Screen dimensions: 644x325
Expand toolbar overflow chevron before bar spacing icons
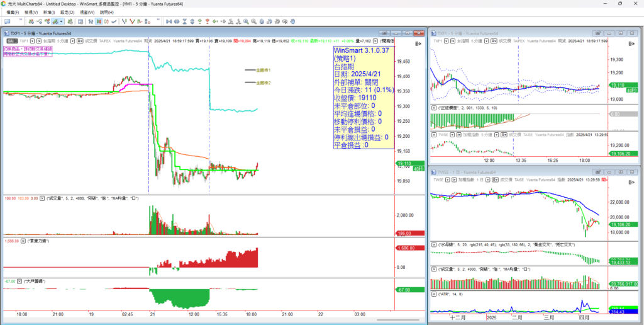pos(158,20)
